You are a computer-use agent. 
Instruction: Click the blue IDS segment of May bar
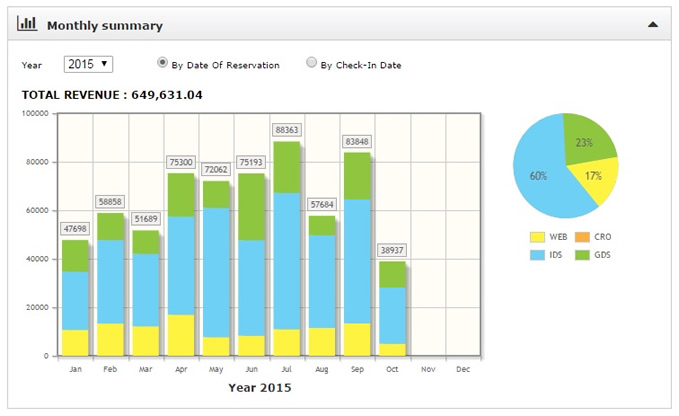216,273
